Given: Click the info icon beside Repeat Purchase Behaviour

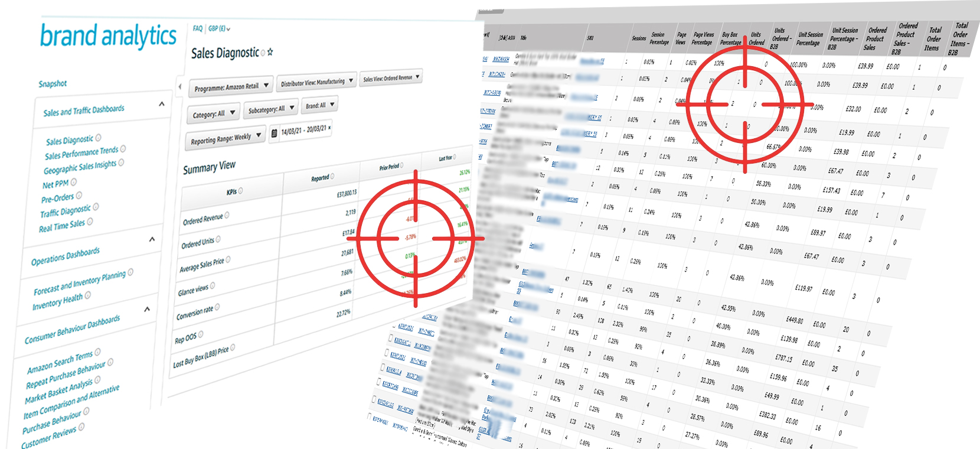Looking at the screenshot, I should pos(110,362).
